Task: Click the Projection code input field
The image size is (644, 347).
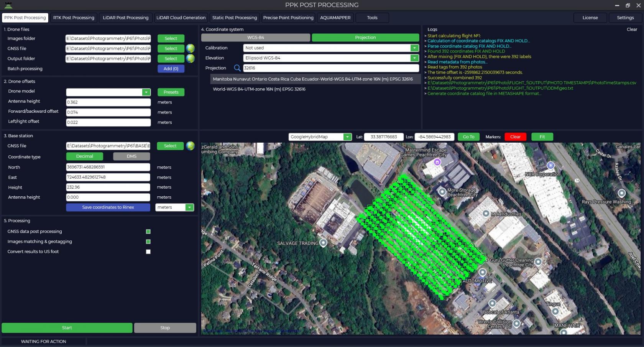Action: click(331, 68)
